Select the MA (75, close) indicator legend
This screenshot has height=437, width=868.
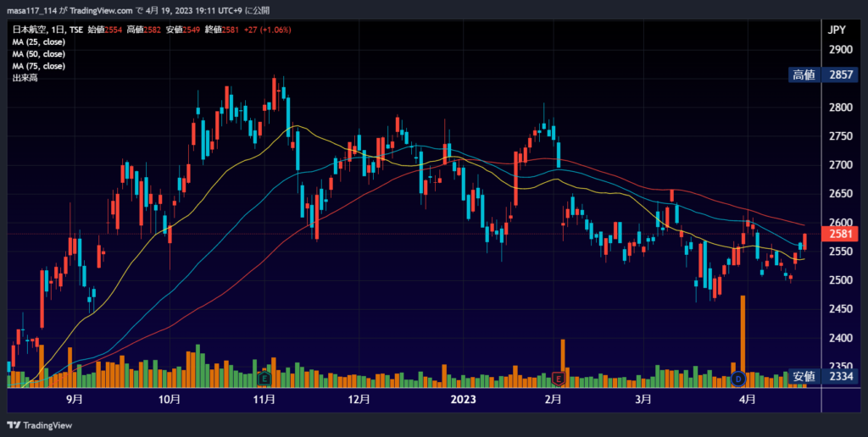(39, 66)
